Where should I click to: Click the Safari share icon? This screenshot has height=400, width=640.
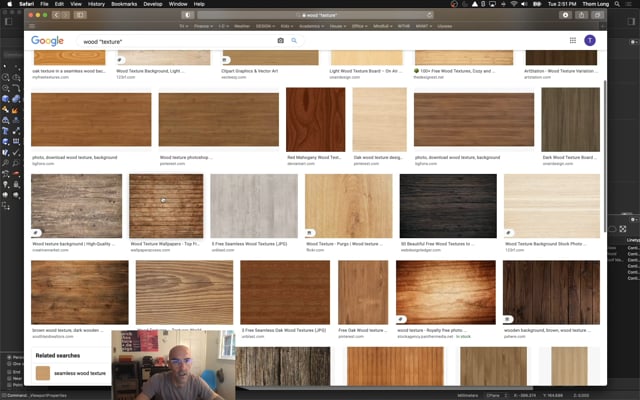coord(582,16)
